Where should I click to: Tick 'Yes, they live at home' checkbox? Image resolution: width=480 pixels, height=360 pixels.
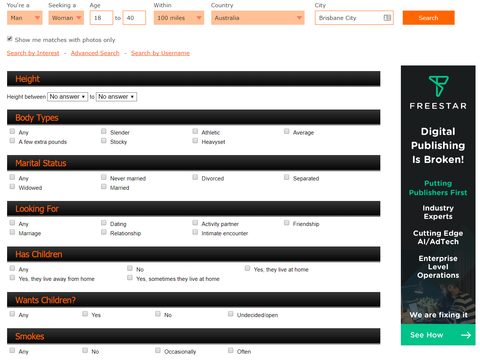(247, 268)
